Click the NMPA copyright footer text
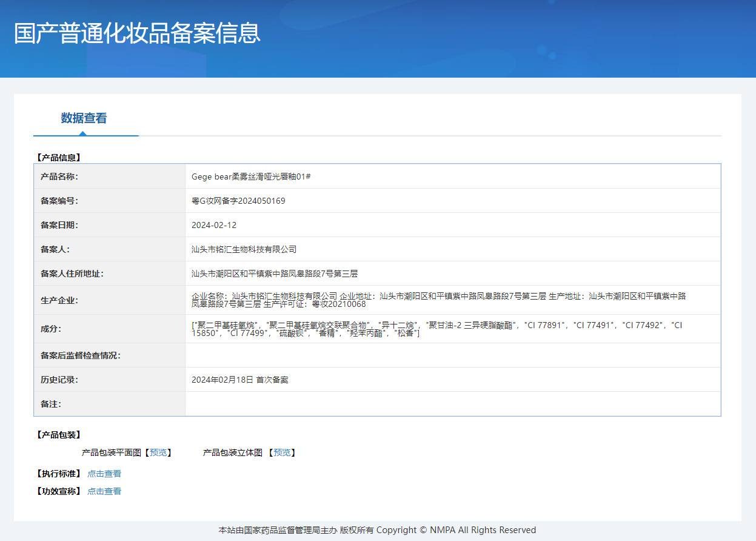This screenshot has height=541, width=756. coord(377,530)
